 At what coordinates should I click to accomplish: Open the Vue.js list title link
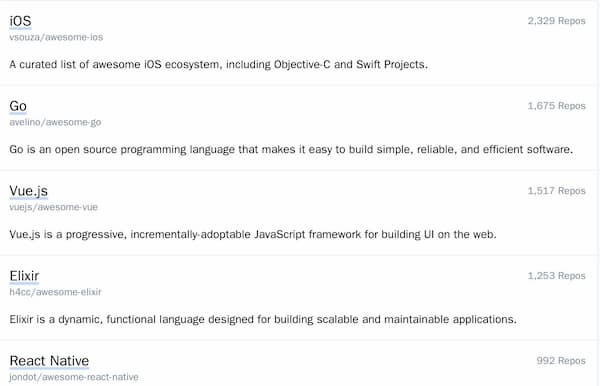pos(29,191)
